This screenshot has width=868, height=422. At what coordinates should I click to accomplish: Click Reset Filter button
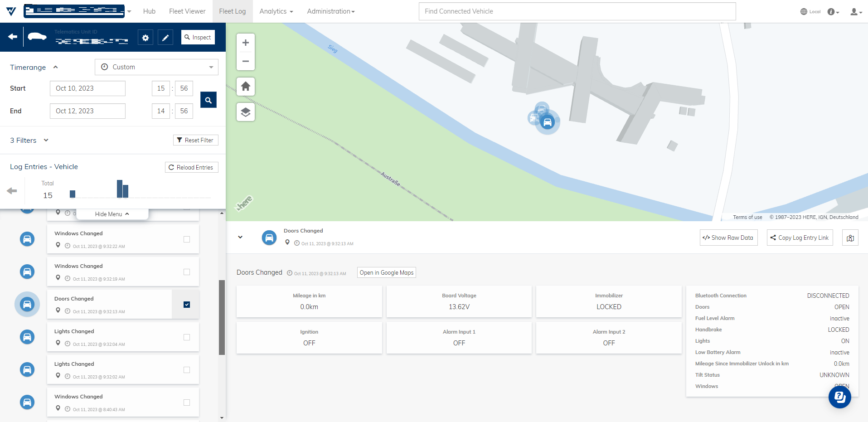click(196, 140)
